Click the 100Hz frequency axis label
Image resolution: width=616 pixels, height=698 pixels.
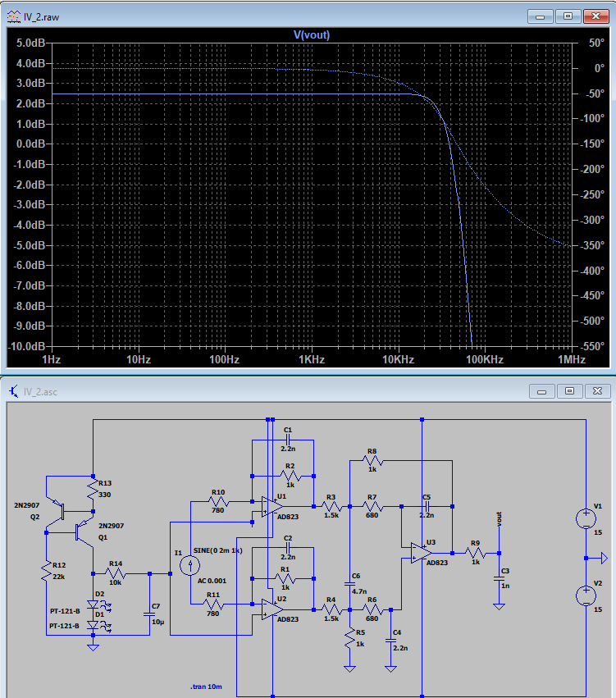tap(224, 360)
